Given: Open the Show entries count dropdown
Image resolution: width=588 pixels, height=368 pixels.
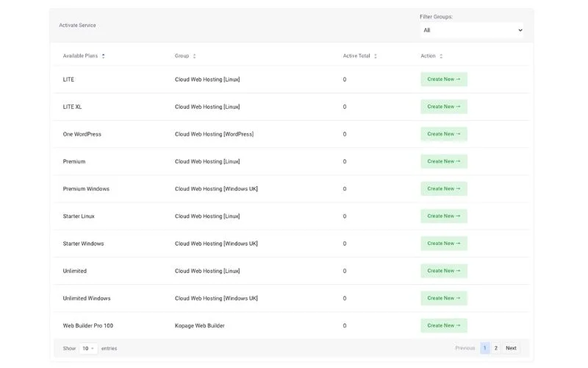Looking at the screenshot, I should (x=88, y=348).
